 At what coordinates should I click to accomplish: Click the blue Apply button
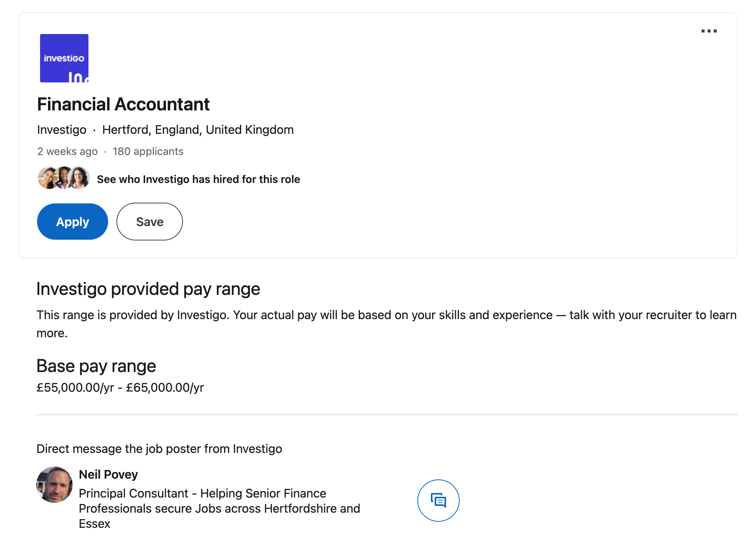coord(73,222)
